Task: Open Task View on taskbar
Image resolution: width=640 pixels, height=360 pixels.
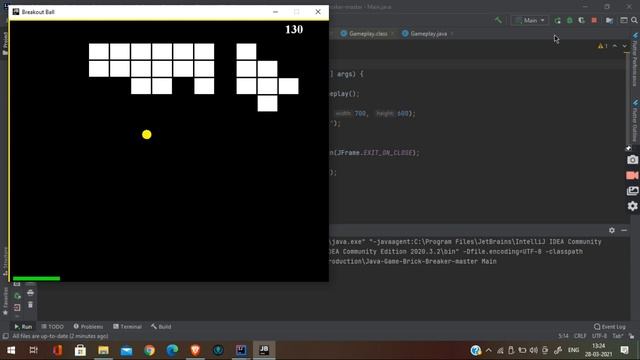Action: coord(34,350)
